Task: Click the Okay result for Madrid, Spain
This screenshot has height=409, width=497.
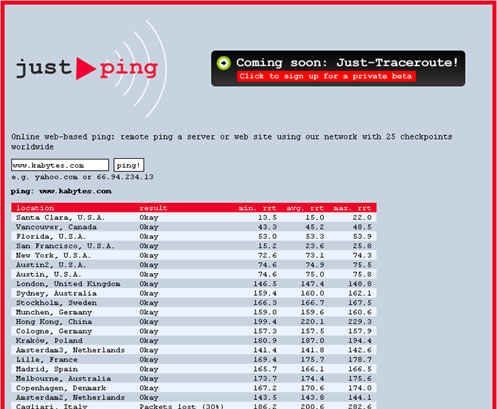Action: (149, 369)
